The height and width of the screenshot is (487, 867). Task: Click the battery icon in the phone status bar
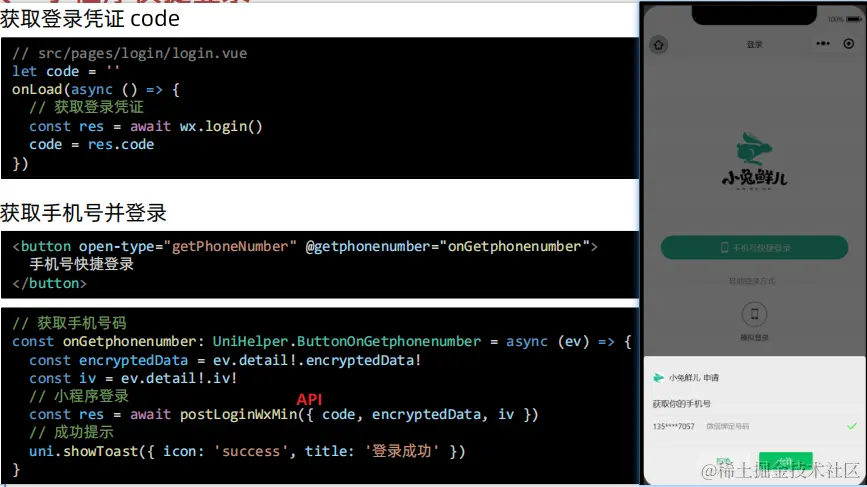point(853,19)
